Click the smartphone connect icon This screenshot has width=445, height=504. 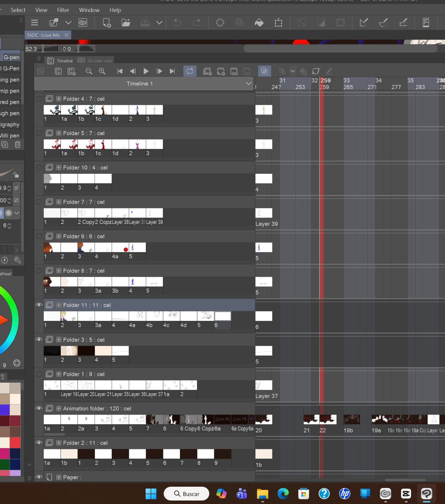(x=426, y=23)
